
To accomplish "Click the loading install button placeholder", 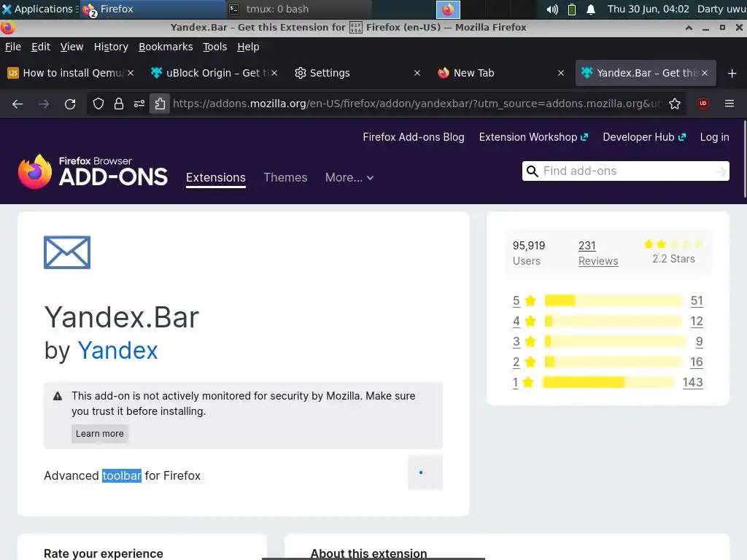I will [x=425, y=472].
